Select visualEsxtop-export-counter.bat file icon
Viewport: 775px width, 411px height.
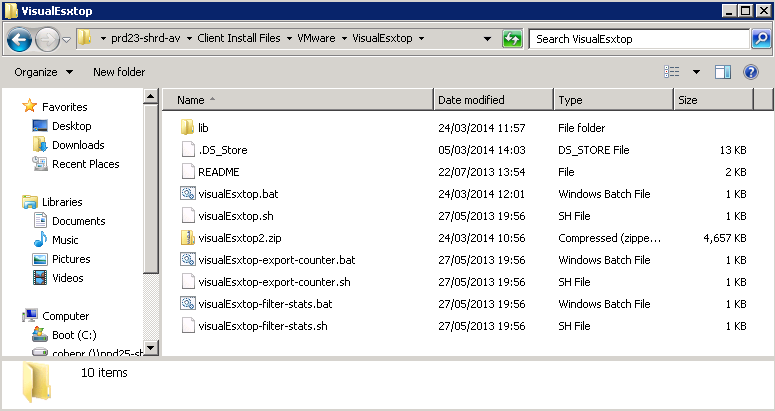(188, 259)
